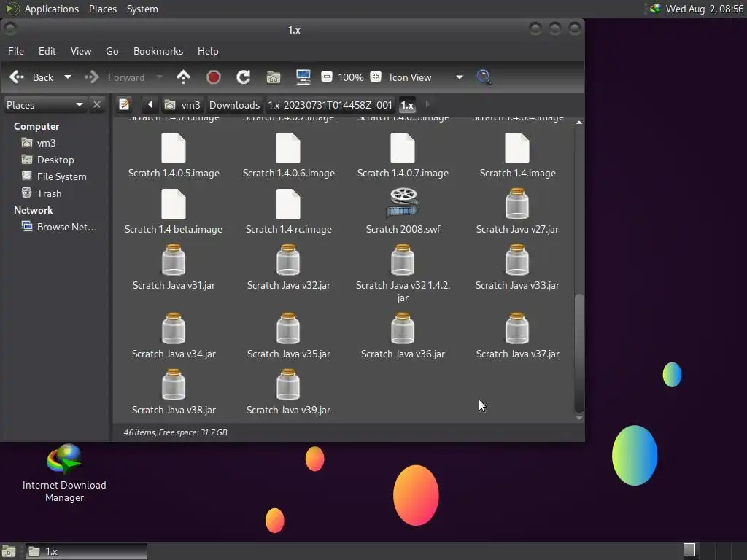Select the Scratch Java v37.jar file

[x=517, y=337]
